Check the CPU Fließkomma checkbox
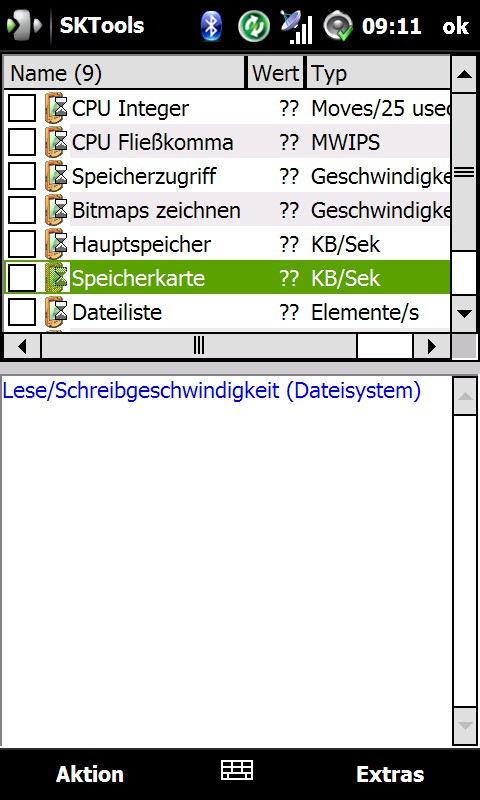 click(x=22, y=142)
